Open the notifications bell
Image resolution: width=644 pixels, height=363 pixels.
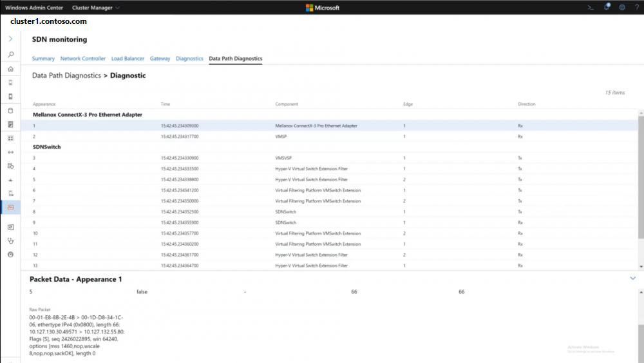[x=607, y=7]
